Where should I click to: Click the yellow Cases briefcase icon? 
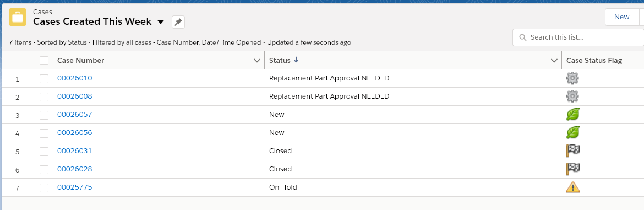(18, 17)
